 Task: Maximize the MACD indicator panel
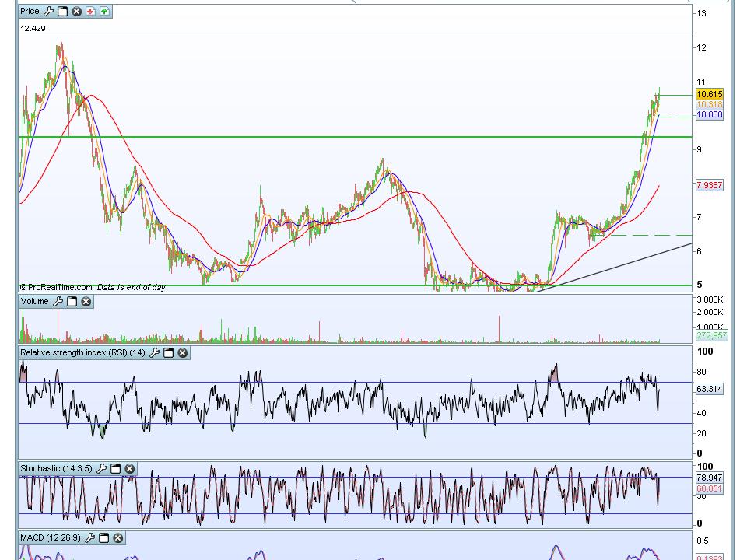103,538
